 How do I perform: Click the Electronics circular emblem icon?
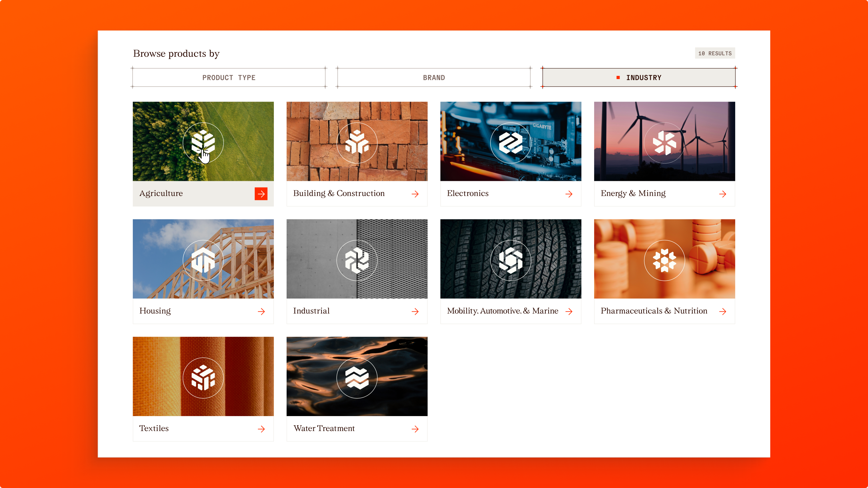511,143
